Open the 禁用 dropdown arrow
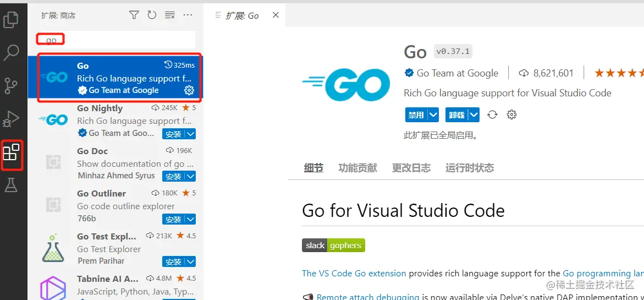 click(433, 115)
